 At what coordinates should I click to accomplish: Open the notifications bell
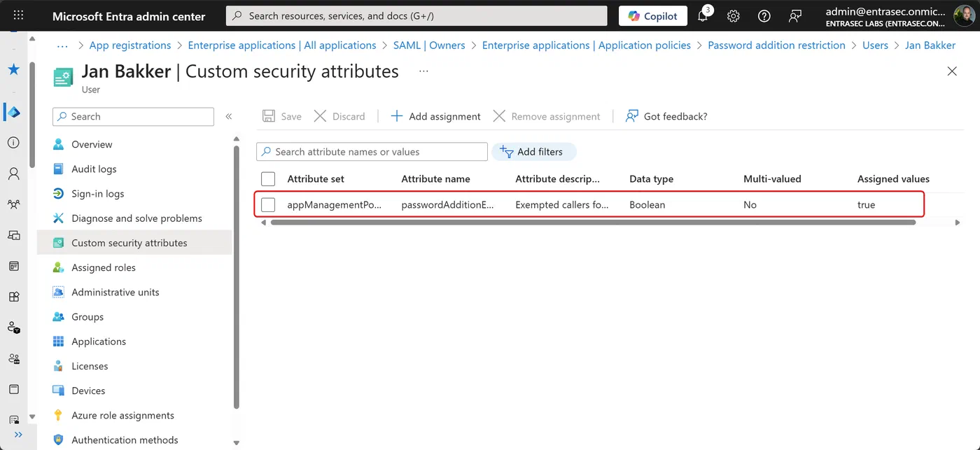coord(703,15)
